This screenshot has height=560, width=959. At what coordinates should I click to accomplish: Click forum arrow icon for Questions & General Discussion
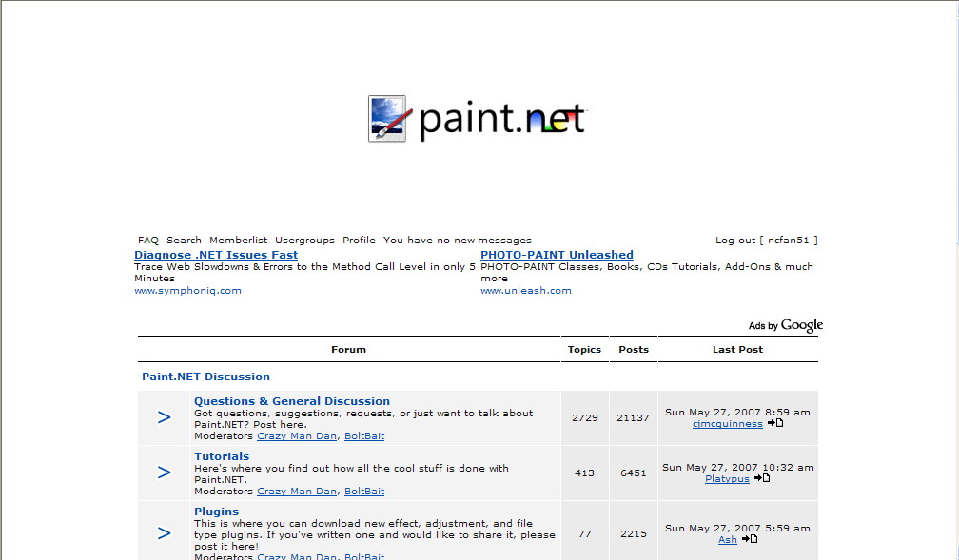tap(164, 417)
